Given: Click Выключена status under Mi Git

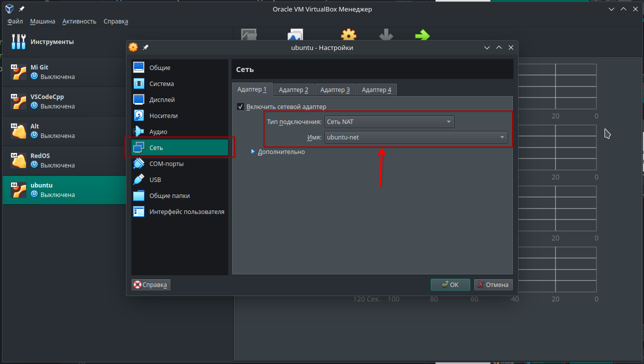Looking at the screenshot, I should (x=57, y=76).
